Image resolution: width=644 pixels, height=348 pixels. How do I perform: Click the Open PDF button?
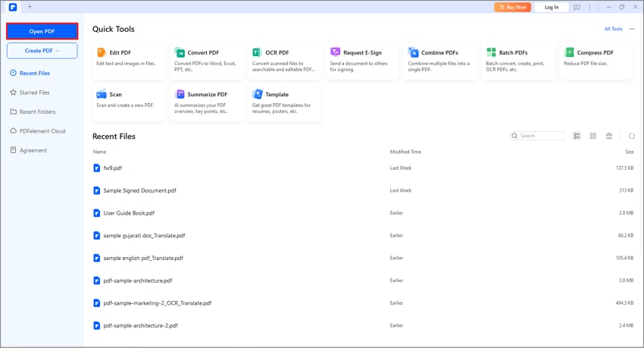point(42,31)
